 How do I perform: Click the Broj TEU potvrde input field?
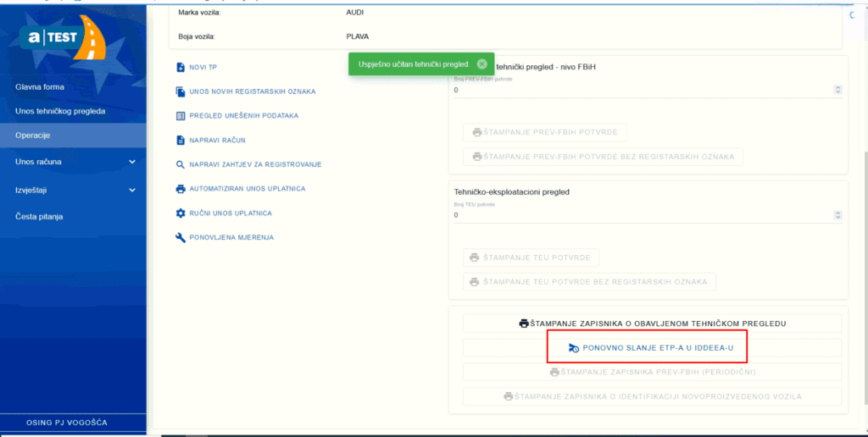point(636,215)
